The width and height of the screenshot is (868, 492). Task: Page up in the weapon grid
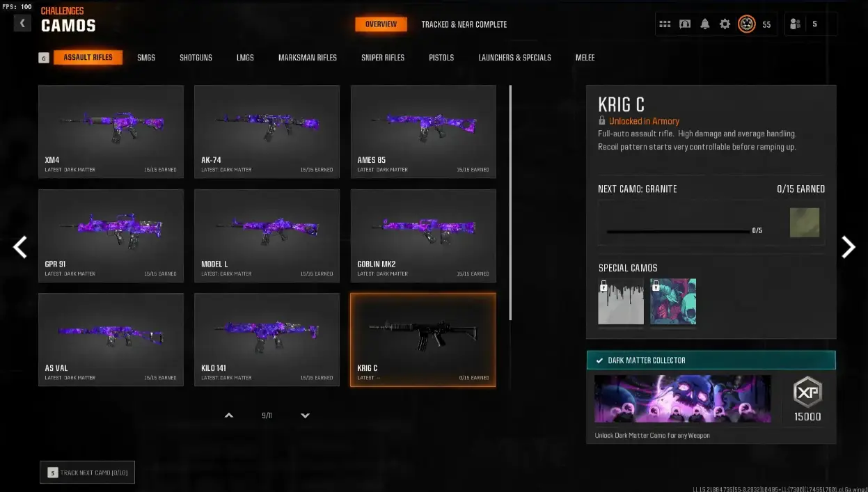[x=229, y=415]
